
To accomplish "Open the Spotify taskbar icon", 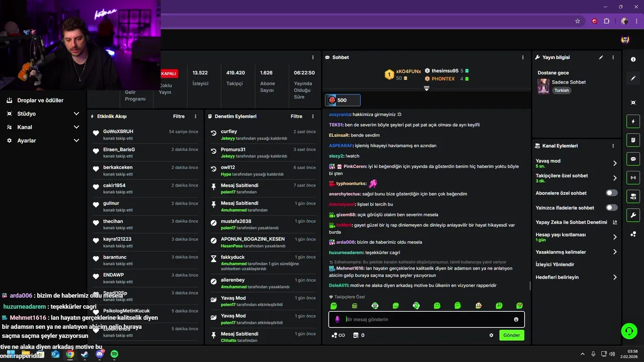I will (x=114, y=354).
